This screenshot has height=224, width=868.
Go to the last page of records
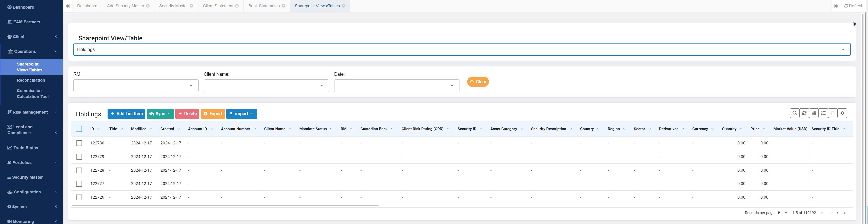pyautogui.click(x=845, y=213)
